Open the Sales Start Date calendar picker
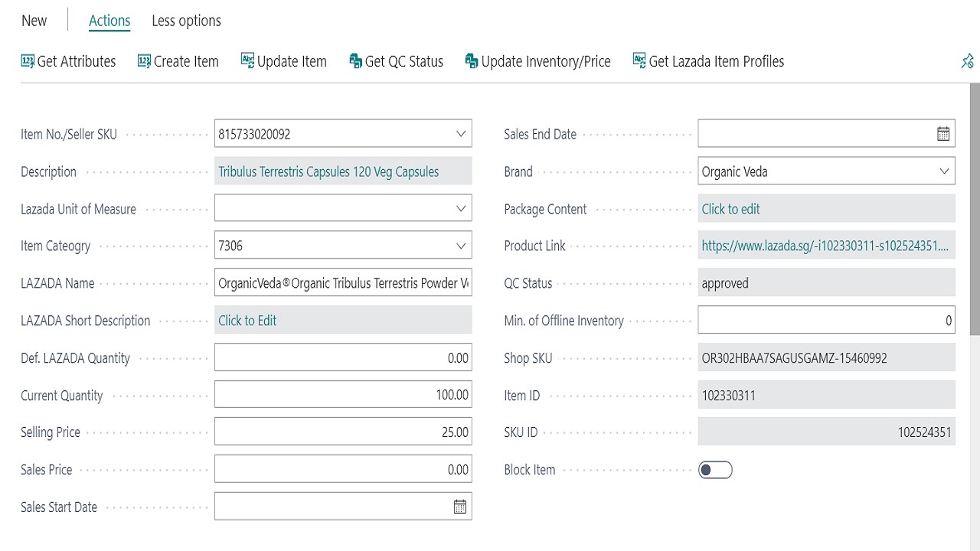980x551 pixels. (460, 507)
